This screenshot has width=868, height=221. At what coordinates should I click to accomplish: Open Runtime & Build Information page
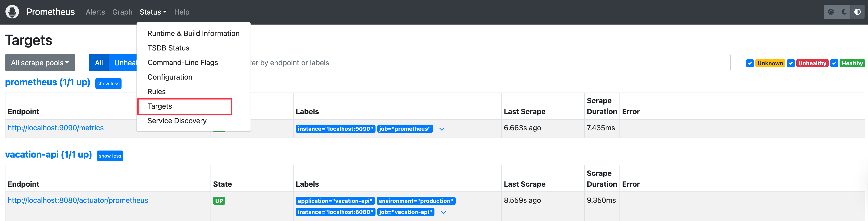pos(193,34)
